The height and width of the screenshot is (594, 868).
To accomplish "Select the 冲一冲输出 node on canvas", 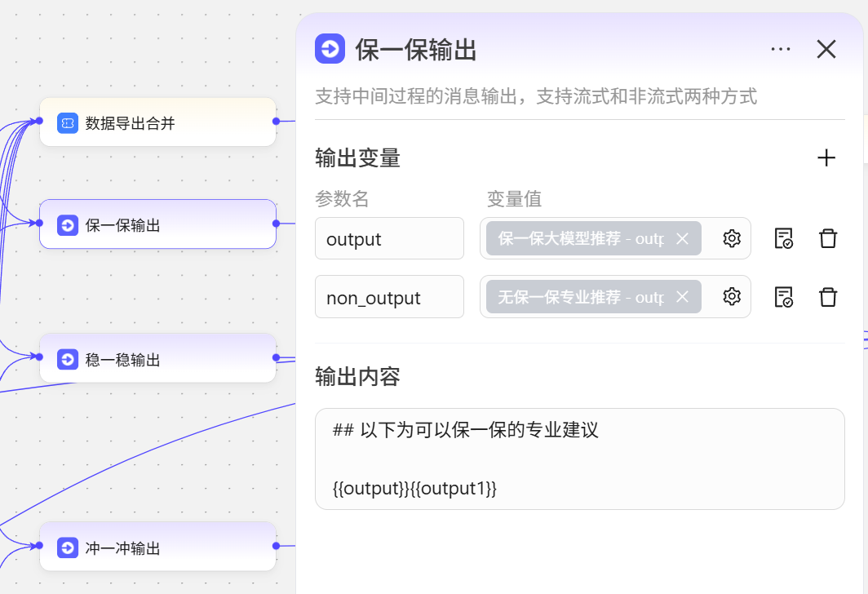I will pos(157,547).
